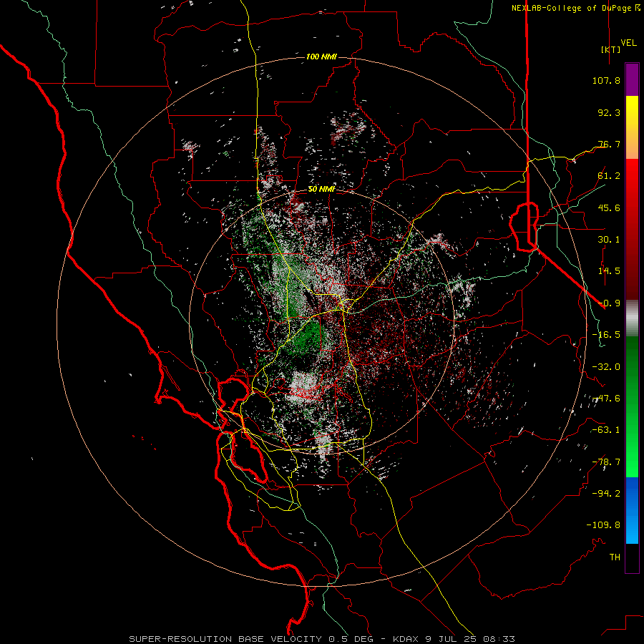Select the 76.7 velocity scale value

(609, 144)
